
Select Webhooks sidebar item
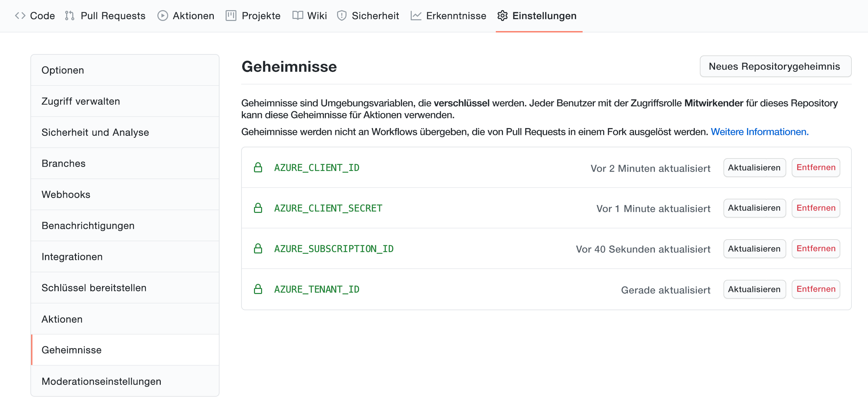pos(66,194)
